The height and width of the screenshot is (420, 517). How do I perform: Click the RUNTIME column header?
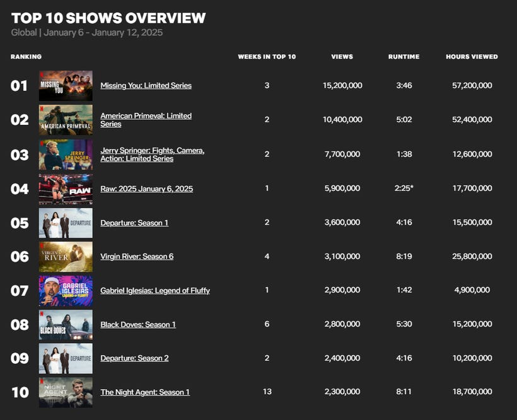[404, 57]
